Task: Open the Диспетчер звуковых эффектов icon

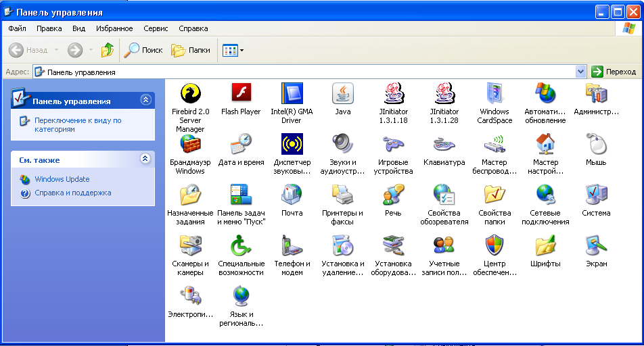Action: 292,145
